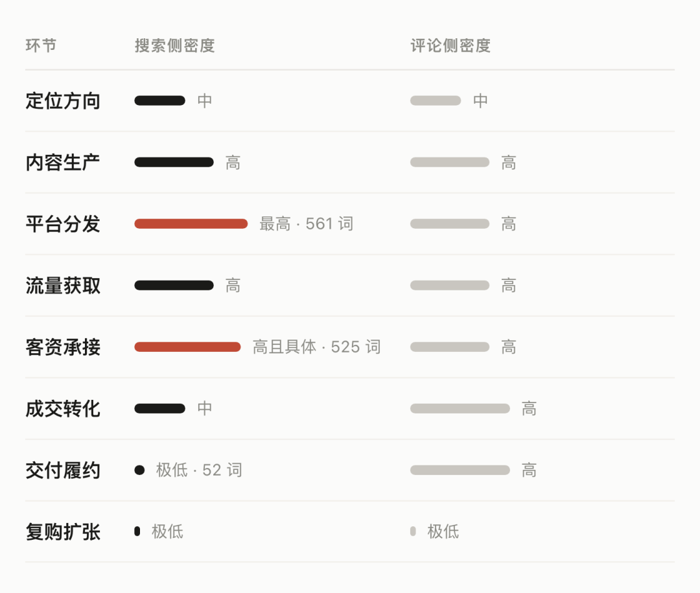Click the small black marker for 复购扩张
Screen dimensions: 700x593
[137, 531]
